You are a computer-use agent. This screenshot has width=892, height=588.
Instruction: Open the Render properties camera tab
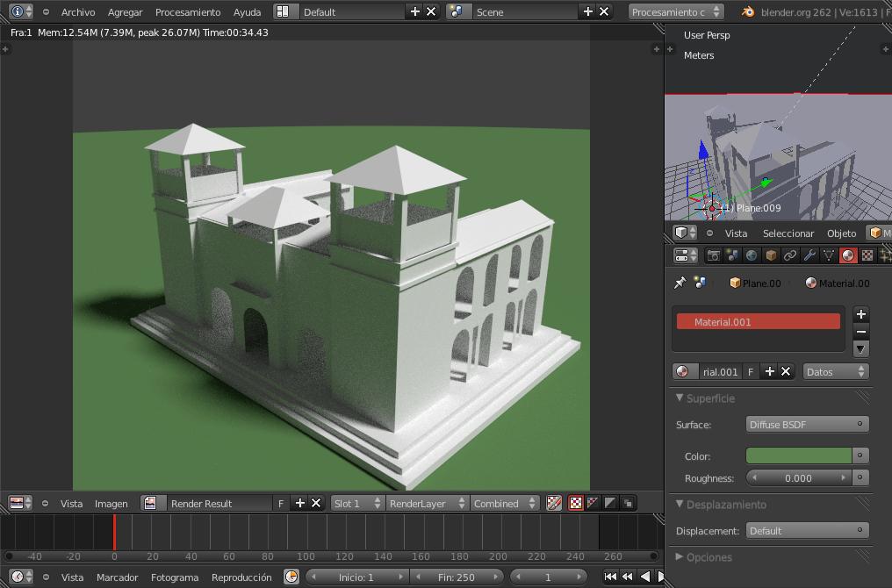713,255
